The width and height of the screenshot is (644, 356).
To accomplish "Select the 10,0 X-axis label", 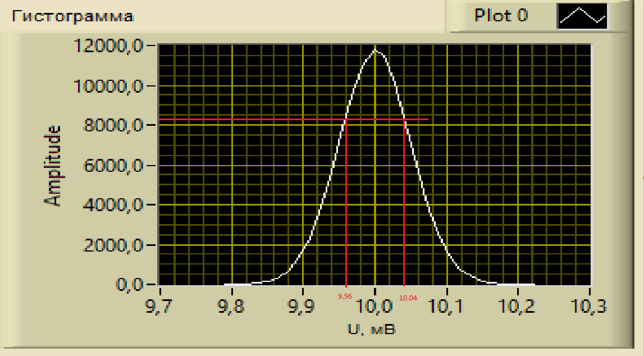I will pyautogui.click(x=374, y=306).
